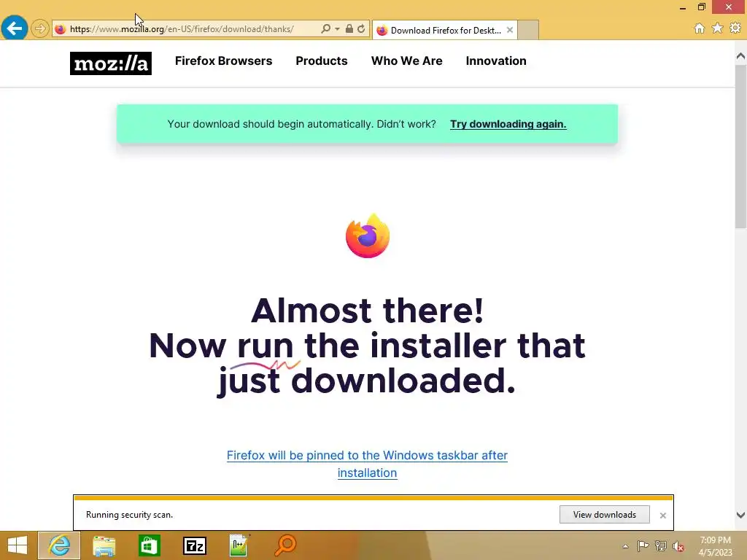The width and height of the screenshot is (747, 560).
Task: Click the Internet Explorer taskbar icon
Action: [x=59, y=545]
